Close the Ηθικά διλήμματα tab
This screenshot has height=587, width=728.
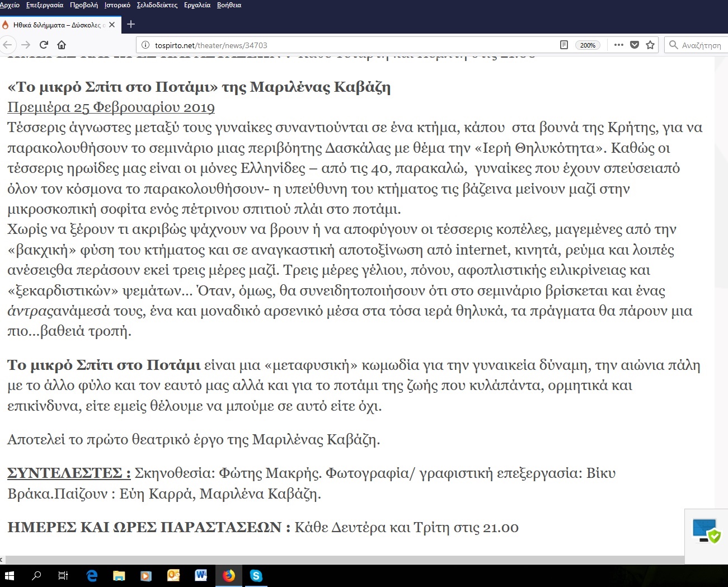point(112,25)
